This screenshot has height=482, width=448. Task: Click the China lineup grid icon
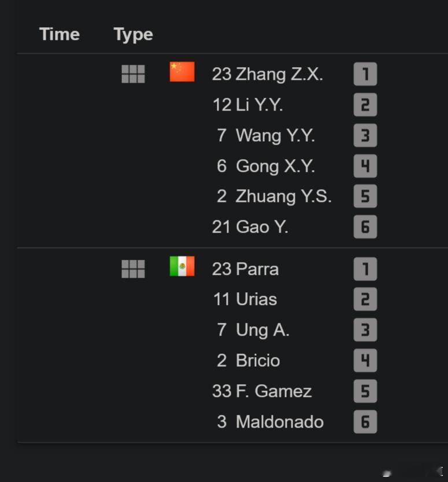click(133, 74)
